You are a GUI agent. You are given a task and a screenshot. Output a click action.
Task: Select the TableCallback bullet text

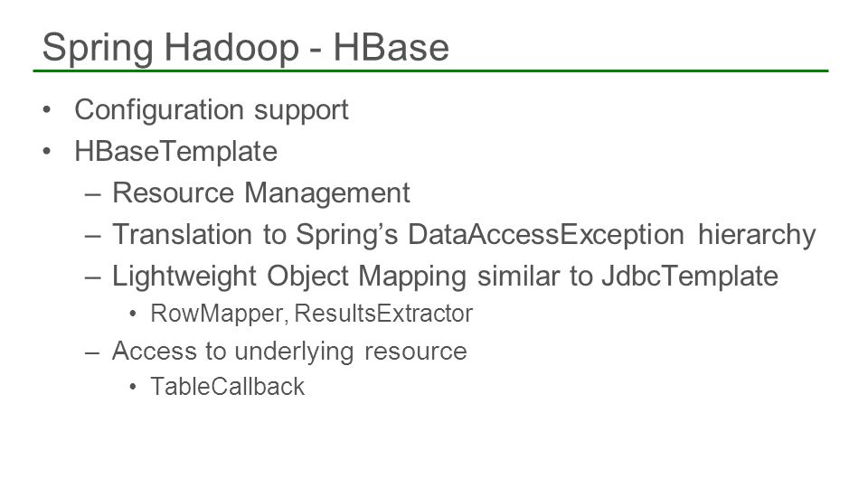pyautogui.click(x=228, y=386)
